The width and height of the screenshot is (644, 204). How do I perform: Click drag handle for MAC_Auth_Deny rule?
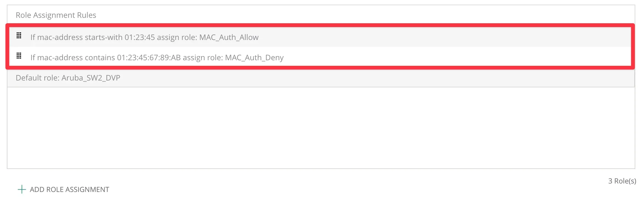click(x=19, y=56)
